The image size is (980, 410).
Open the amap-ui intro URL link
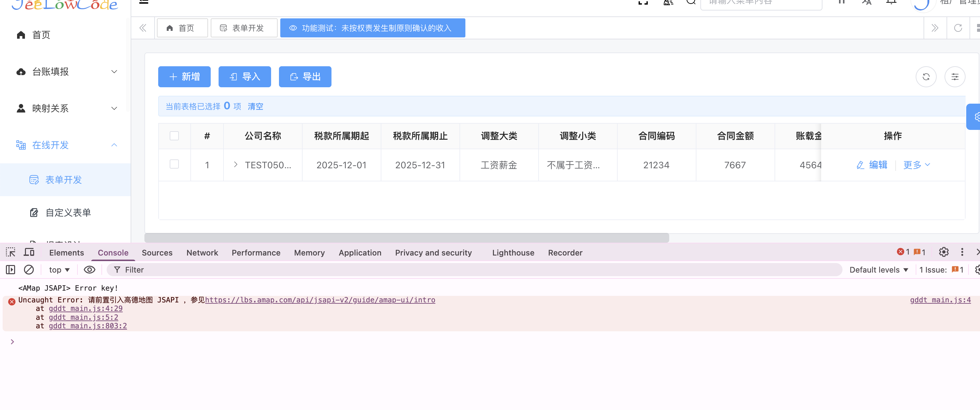(320, 300)
